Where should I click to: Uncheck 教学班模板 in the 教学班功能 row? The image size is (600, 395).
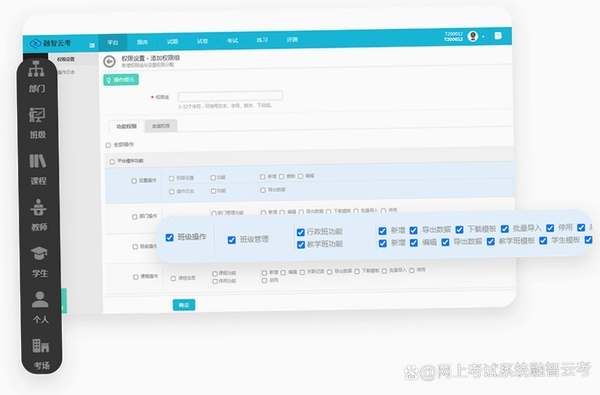coord(491,242)
